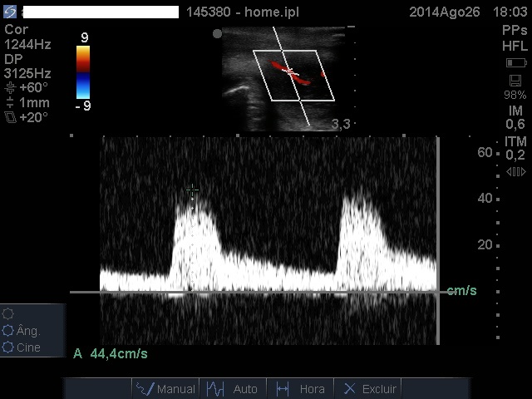This screenshot has height=399, width=532.
Task: Select the Âng. radio option
Action: coord(9,331)
